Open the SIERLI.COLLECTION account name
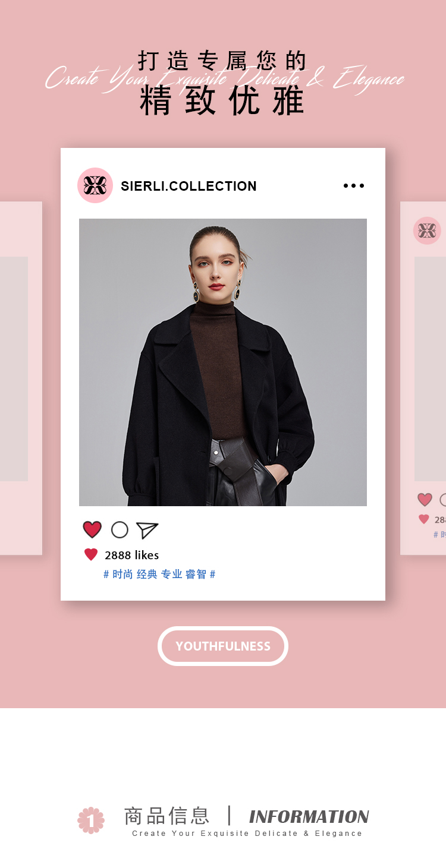Viewport: 446px width, 868px height. pos(189,186)
